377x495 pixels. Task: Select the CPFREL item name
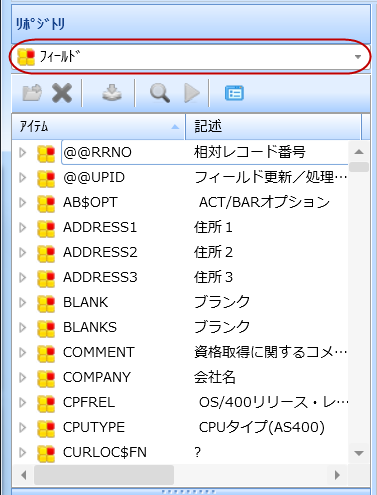[89, 402]
